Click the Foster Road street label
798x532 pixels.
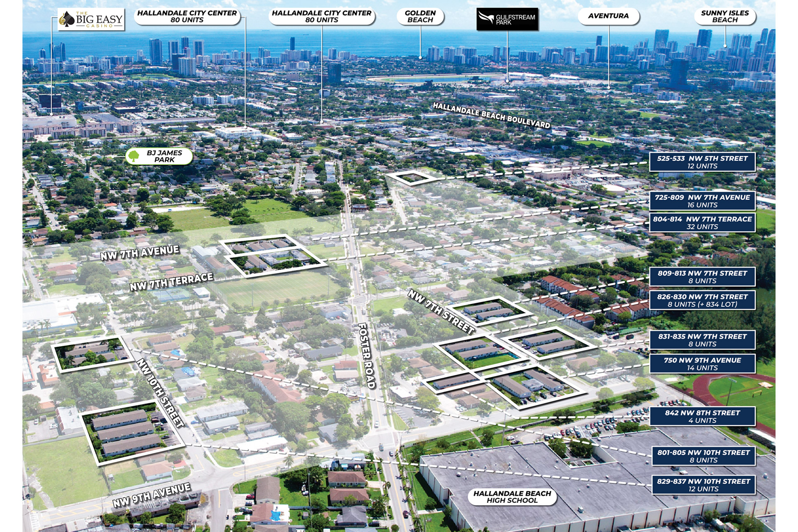click(367, 356)
